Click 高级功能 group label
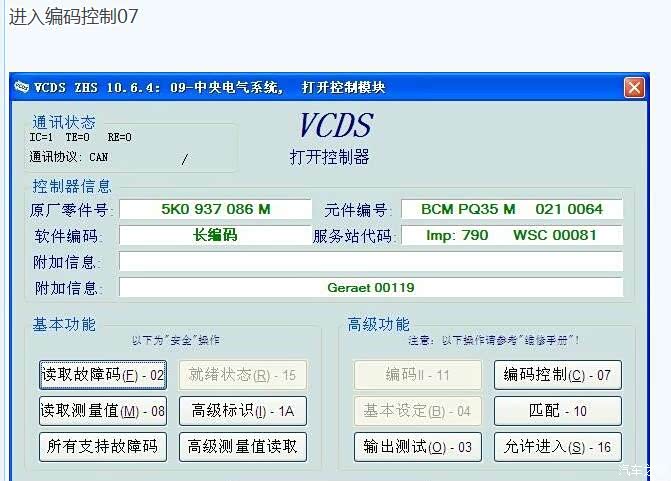Viewport: 671px width, 481px height. pyautogui.click(x=378, y=324)
